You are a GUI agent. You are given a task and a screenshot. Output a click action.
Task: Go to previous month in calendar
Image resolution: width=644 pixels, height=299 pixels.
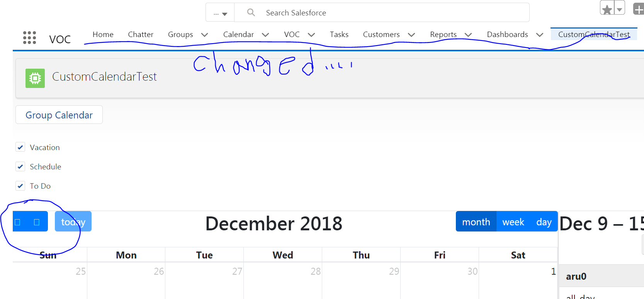[x=18, y=222]
